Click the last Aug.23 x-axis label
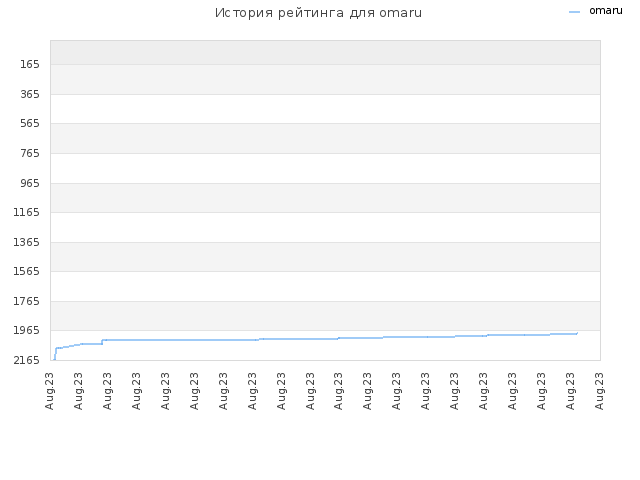Viewport: 640px width, 480px height. click(x=599, y=391)
